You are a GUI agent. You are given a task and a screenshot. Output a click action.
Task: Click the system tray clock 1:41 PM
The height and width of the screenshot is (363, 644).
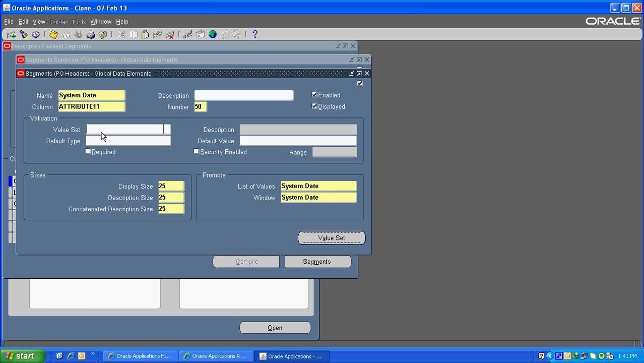point(627,356)
